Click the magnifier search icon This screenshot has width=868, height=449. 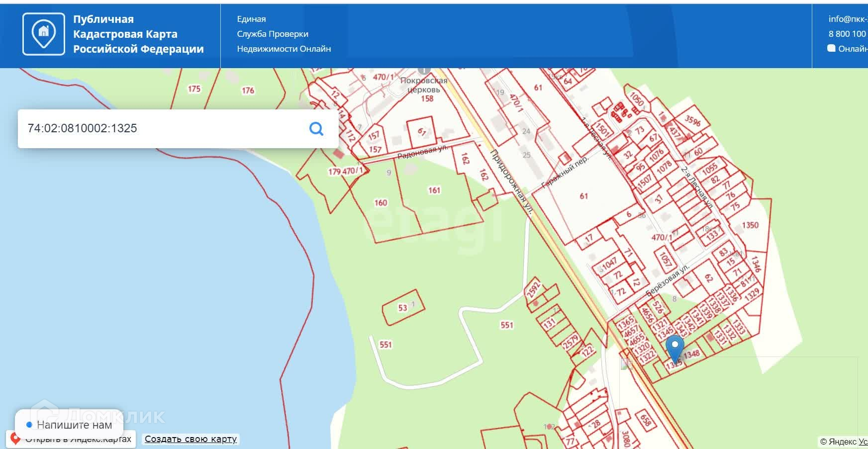click(x=316, y=129)
